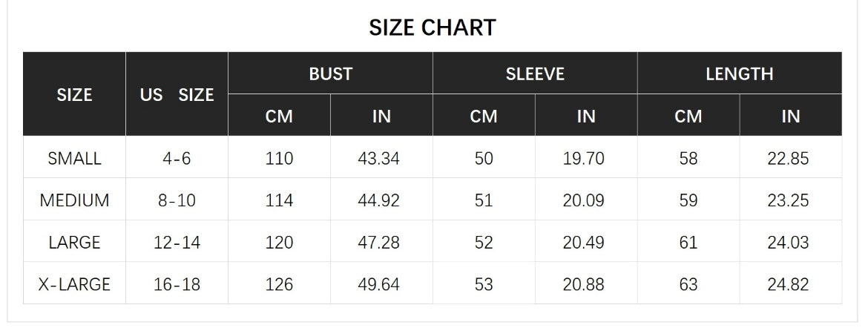Click the 59 length centimeter value
868x328 pixels.
coord(688,200)
